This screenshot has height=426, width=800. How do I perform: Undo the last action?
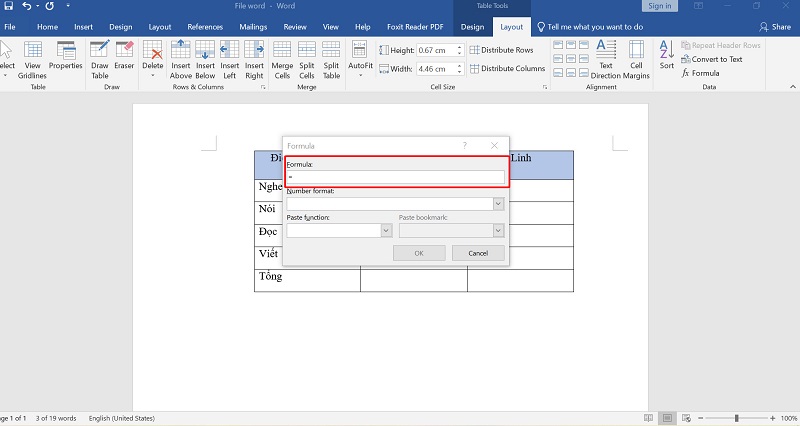click(x=27, y=6)
